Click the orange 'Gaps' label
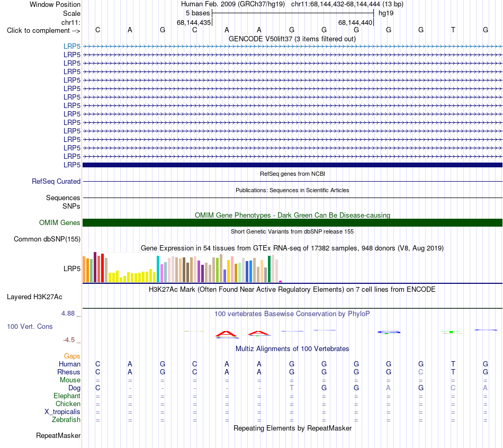This screenshot has width=503, height=448. (x=72, y=356)
